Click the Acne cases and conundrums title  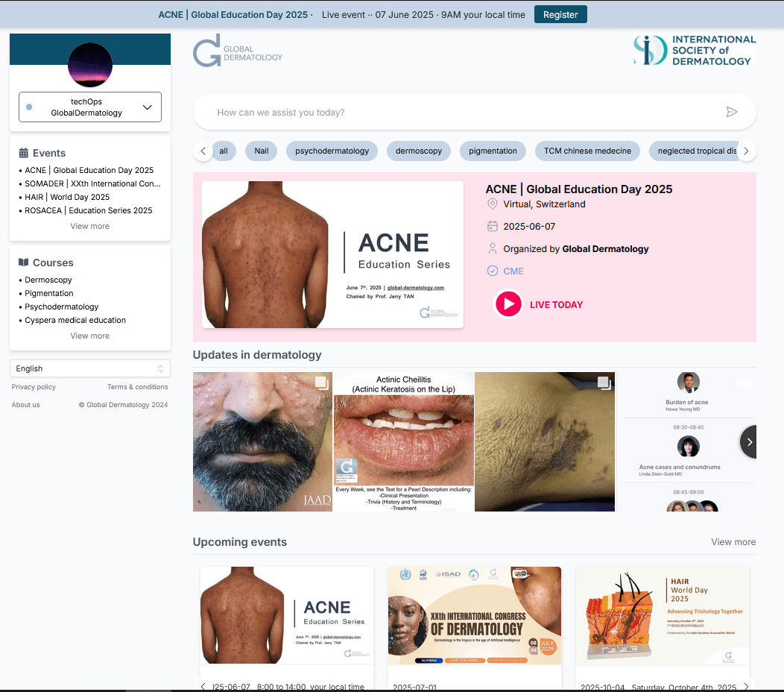click(680, 467)
